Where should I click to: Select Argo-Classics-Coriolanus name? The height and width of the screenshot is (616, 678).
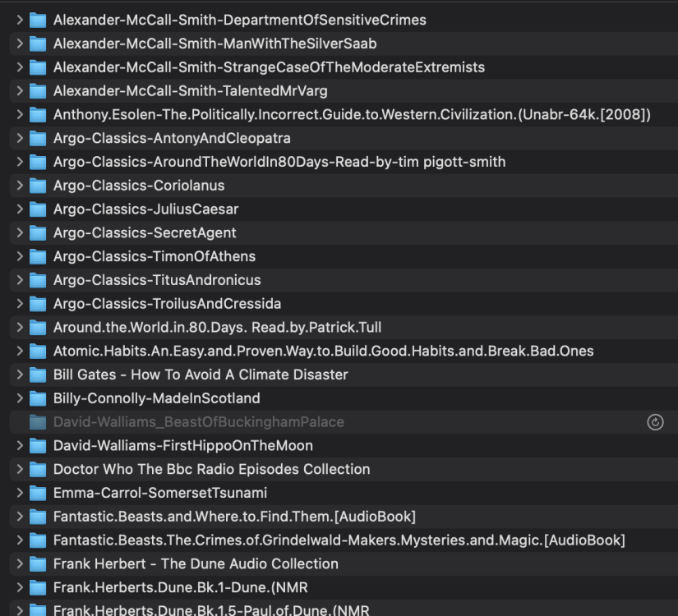click(x=139, y=186)
